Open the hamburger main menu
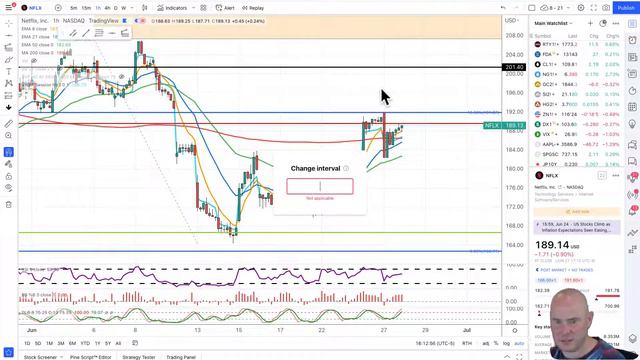 click(9, 8)
